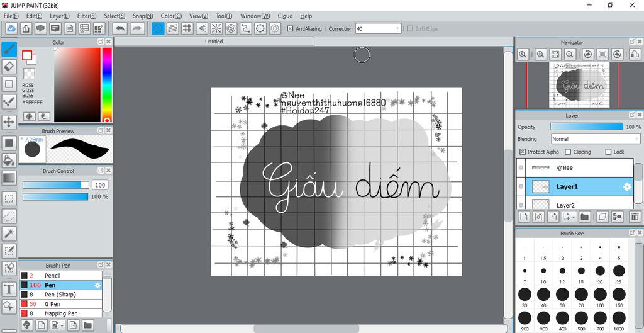Select the Pen (Sharp) brush
The width and height of the screenshot is (644, 333).
click(x=61, y=295)
